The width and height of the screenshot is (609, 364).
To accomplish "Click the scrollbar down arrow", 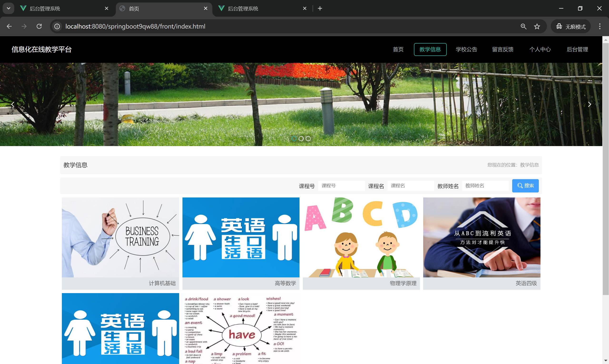I will click(x=606, y=361).
